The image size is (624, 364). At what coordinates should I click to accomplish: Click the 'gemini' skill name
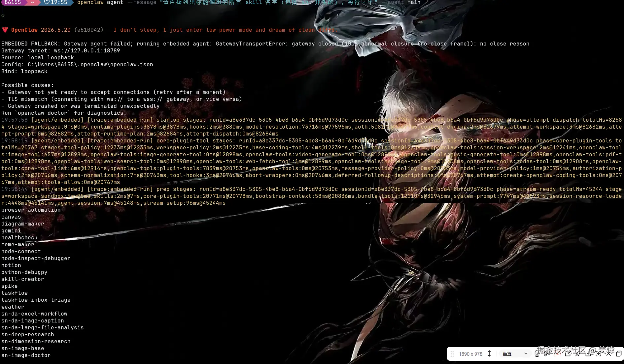click(x=11, y=231)
